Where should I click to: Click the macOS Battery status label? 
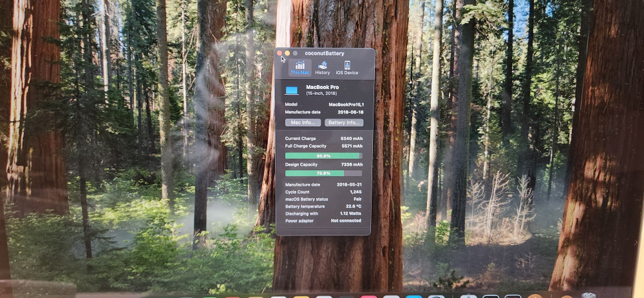[x=307, y=199]
